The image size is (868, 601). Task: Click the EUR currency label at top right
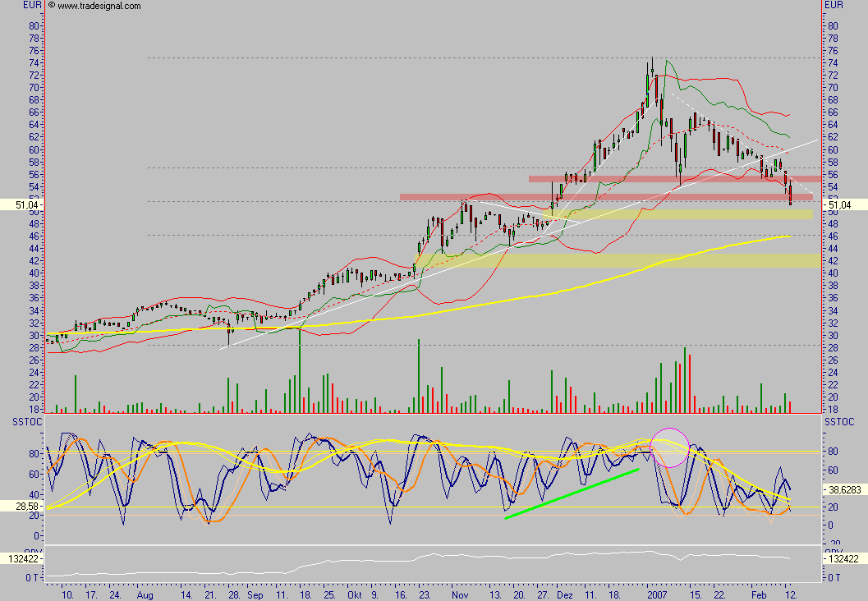(x=834, y=6)
